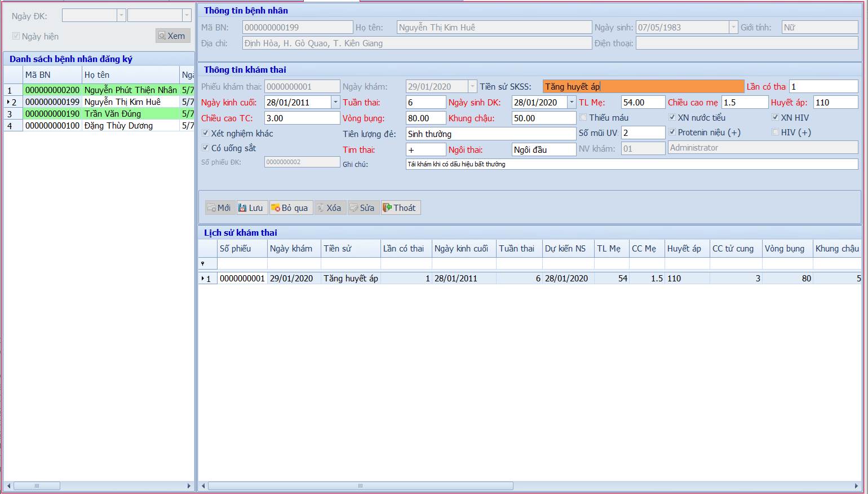Click Chiều cao TC field
Viewport: 868px width, 494px height.
pyautogui.click(x=302, y=118)
